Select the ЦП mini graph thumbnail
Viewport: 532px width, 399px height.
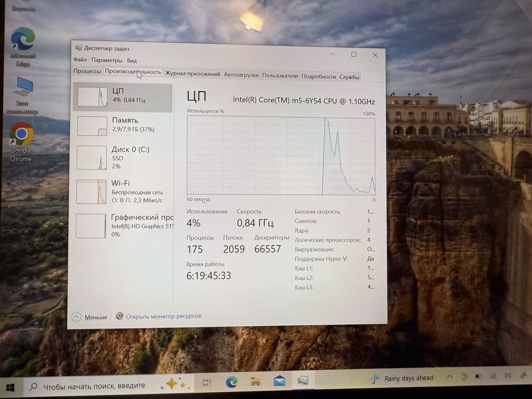click(92, 97)
